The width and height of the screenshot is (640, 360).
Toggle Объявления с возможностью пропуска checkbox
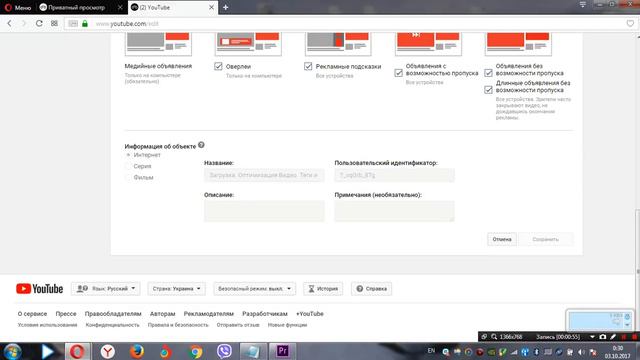pyautogui.click(x=398, y=73)
